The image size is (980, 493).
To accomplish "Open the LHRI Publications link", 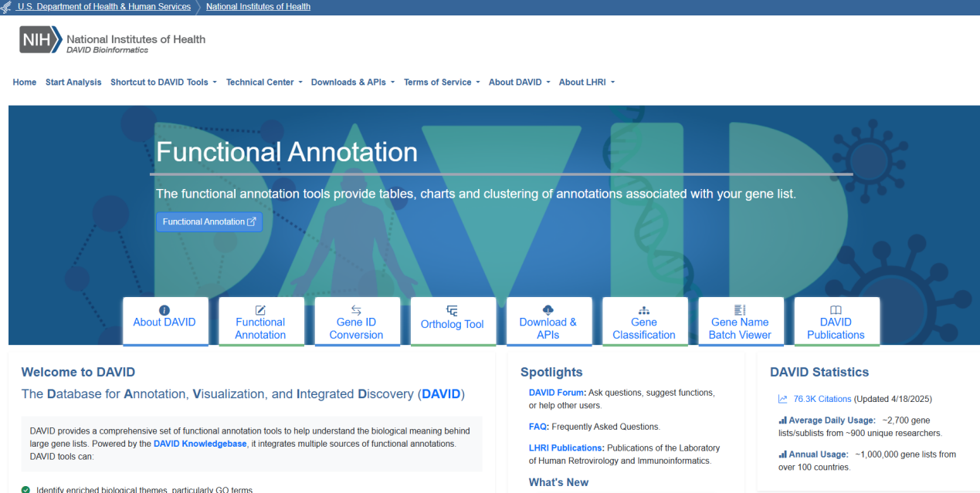I will point(566,448).
